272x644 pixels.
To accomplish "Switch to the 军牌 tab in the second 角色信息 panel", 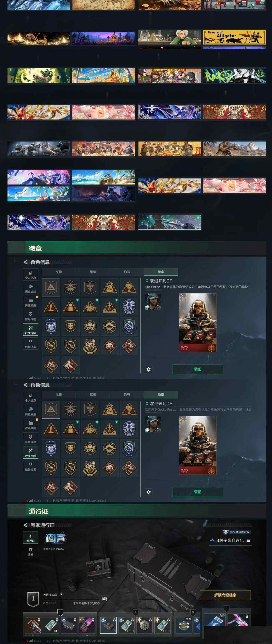I will click(x=93, y=395).
